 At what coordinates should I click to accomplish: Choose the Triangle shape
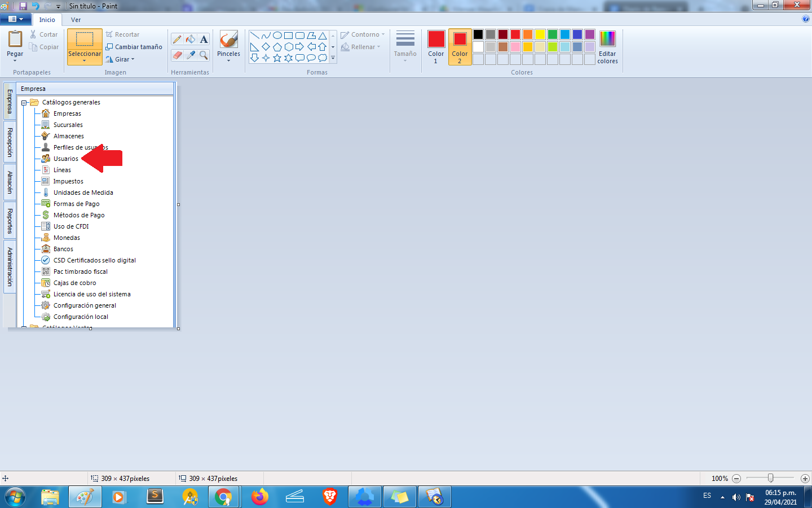(x=323, y=36)
